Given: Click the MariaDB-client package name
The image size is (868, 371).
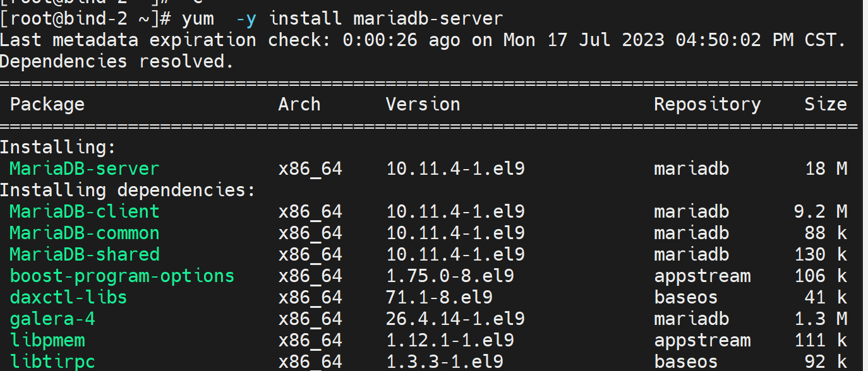Looking at the screenshot, I should click(84, 211).
